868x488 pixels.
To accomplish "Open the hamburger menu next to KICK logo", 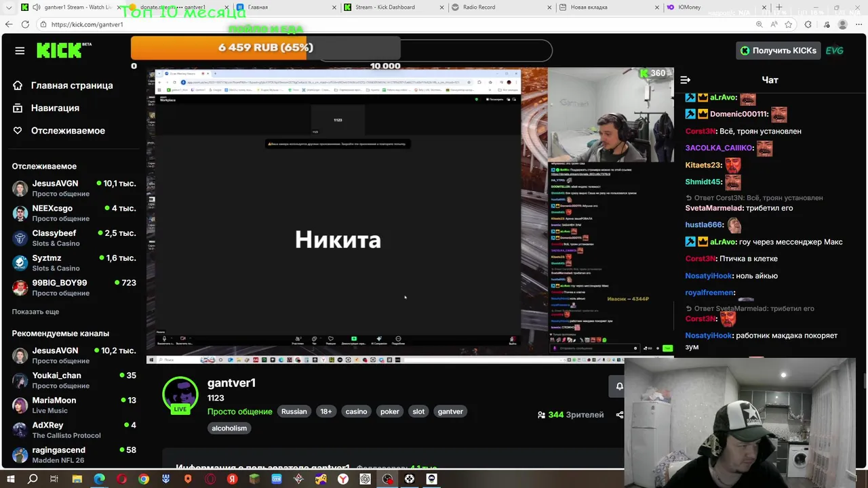I will click(20, 51).
